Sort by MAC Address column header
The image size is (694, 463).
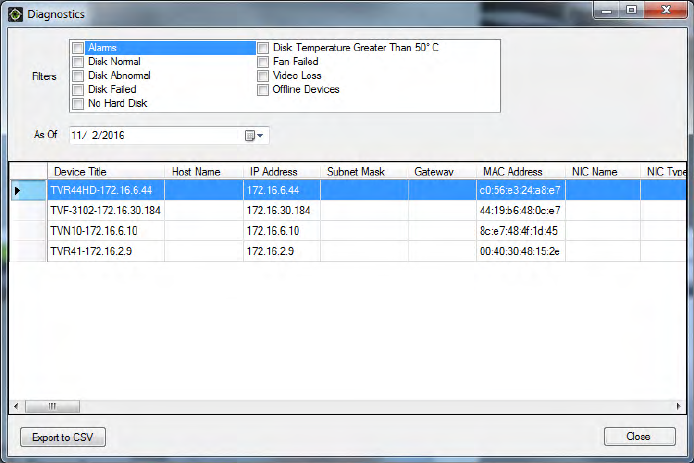point(520,172)
